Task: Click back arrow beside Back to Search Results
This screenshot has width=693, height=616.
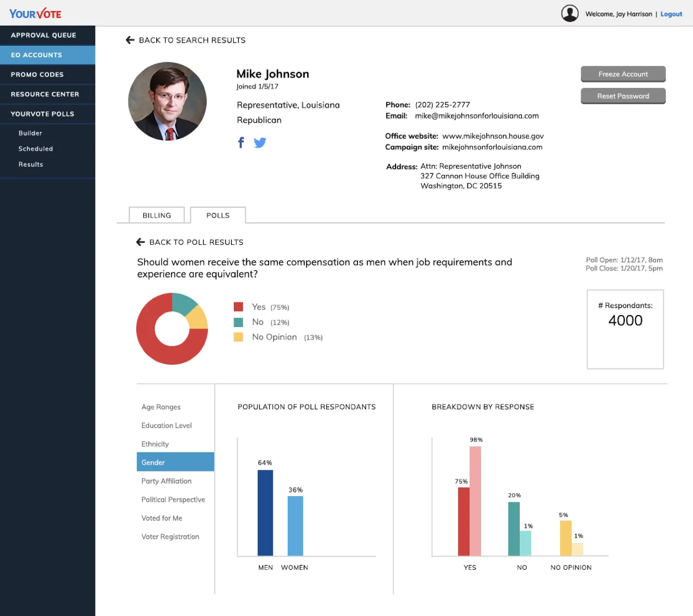Action: 130,40
